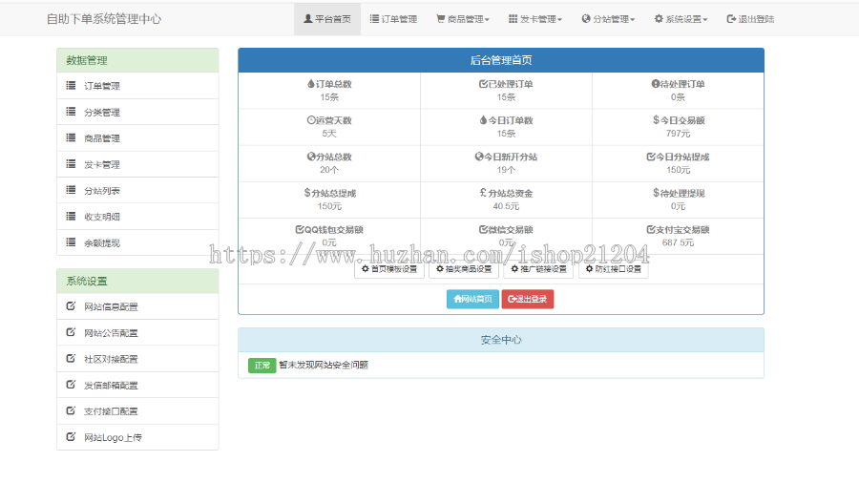The image size is (859, 504).
Task: Click the droplet icon next to 今日订单数
Action: coord(483,120)
